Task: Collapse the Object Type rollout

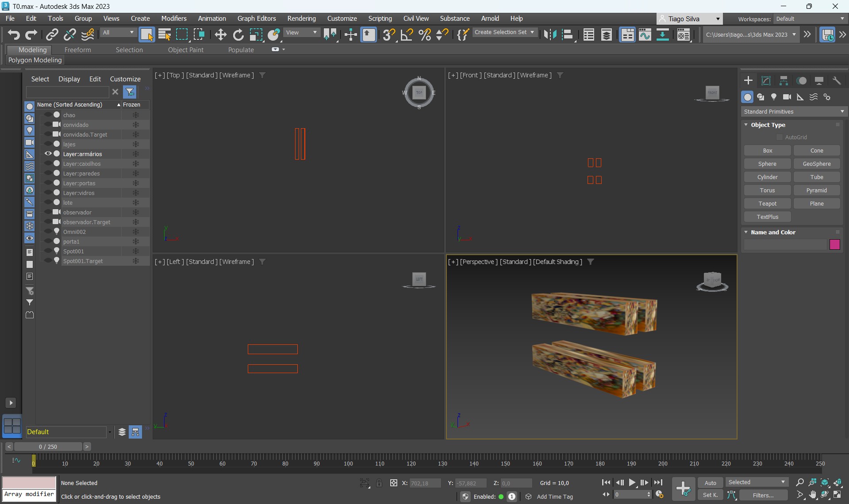Action: [768, 125]
